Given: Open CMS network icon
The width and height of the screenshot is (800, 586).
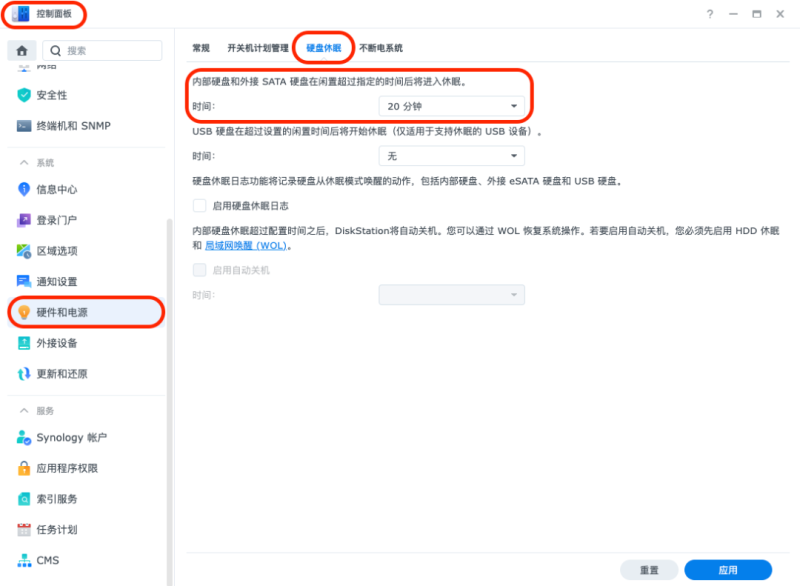Looking at the screenshot, I should (x=24, y=560).
